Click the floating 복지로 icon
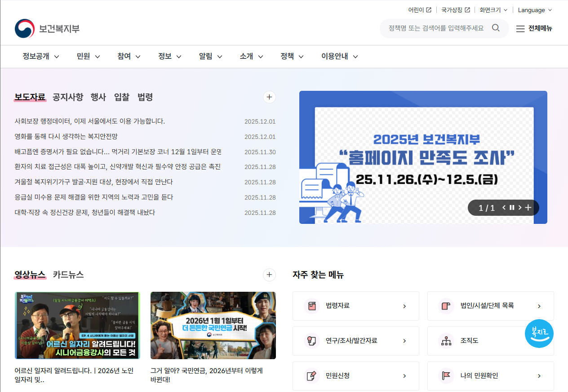This screenshot has height=392, width=568. (539, 334)
